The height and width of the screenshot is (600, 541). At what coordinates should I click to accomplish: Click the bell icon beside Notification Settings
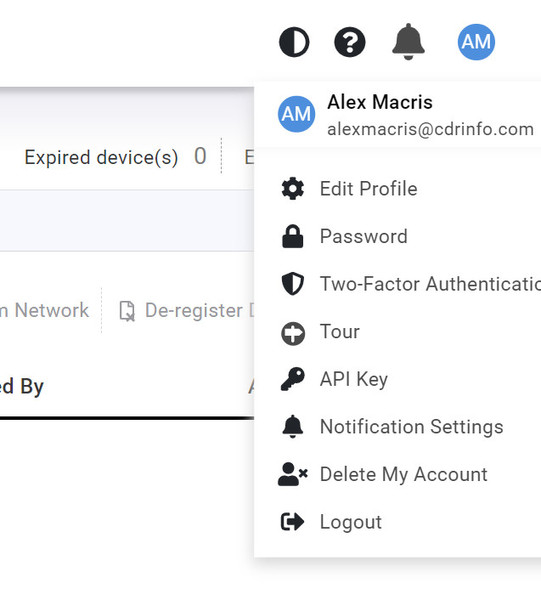point(293,426)
